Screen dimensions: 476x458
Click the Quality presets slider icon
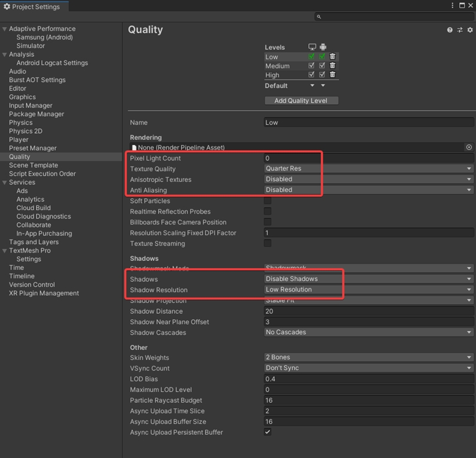pos(460,30)
